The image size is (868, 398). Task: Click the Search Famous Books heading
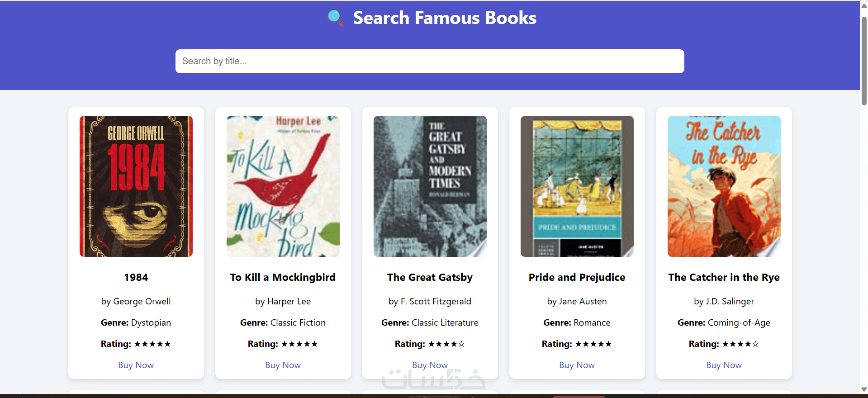click(444, 18)
